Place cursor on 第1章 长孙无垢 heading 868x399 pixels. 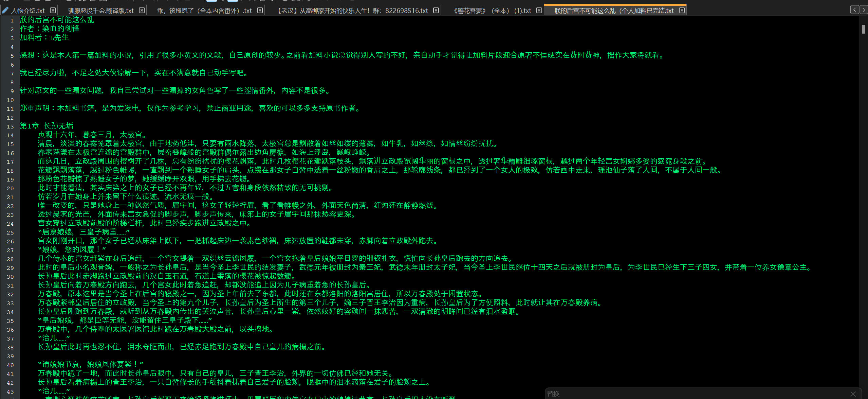[47, 126]
